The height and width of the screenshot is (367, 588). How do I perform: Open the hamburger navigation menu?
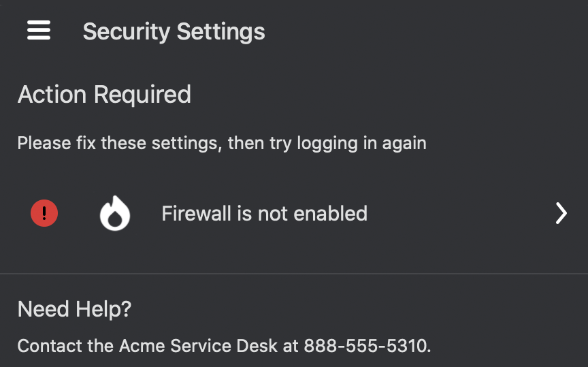pyautogui.click(x=39, y=31)
